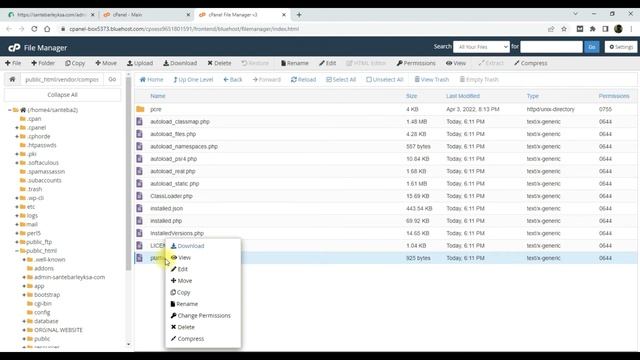Click the Back navigation button

(233, 80)
